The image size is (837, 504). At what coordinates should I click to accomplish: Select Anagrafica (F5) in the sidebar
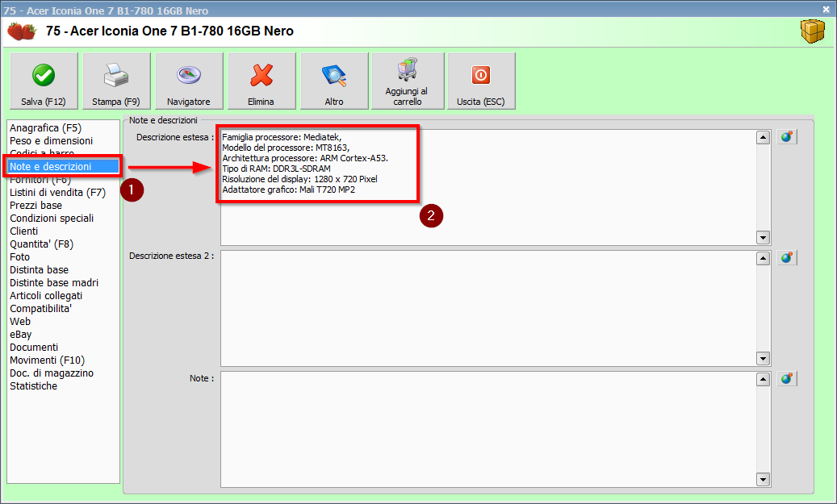click(45, 128)
